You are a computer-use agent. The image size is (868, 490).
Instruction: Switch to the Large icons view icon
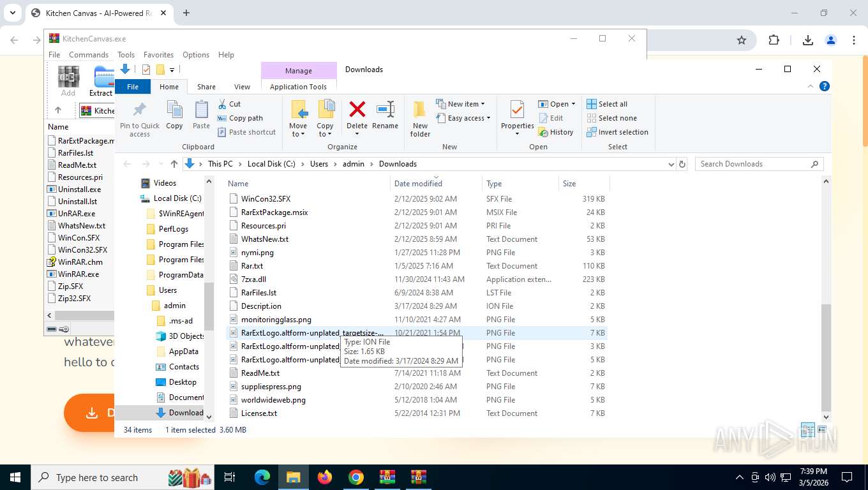pyautogui.click(x=821, y=430)
